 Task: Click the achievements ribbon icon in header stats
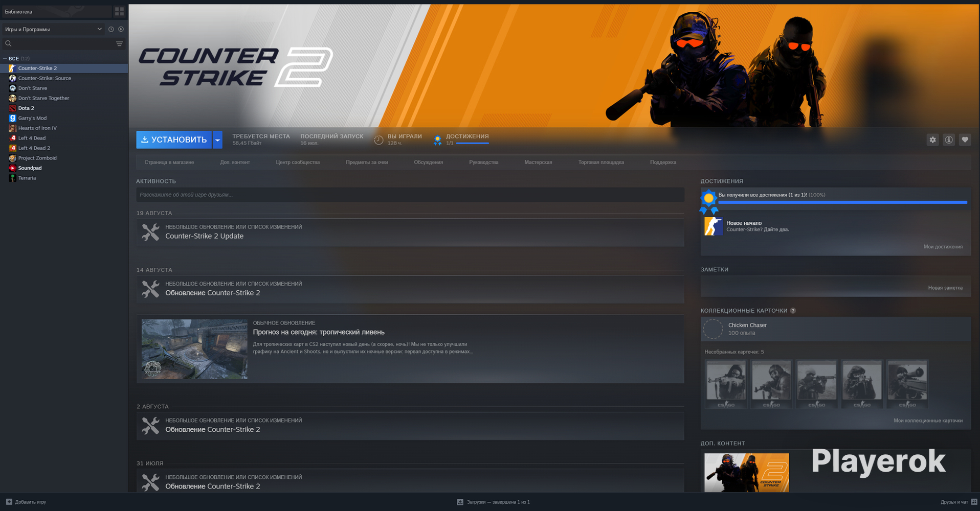point(437,140)
